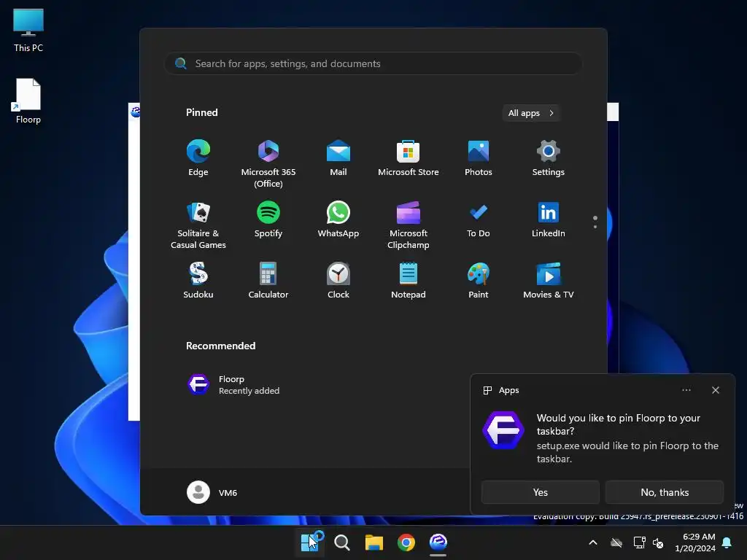Open the Edge pinned app

coord(198,158)
